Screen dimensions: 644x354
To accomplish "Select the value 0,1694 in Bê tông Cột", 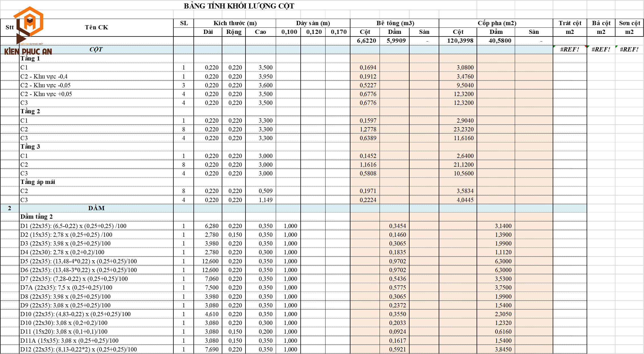I will (x=368, y=68).
